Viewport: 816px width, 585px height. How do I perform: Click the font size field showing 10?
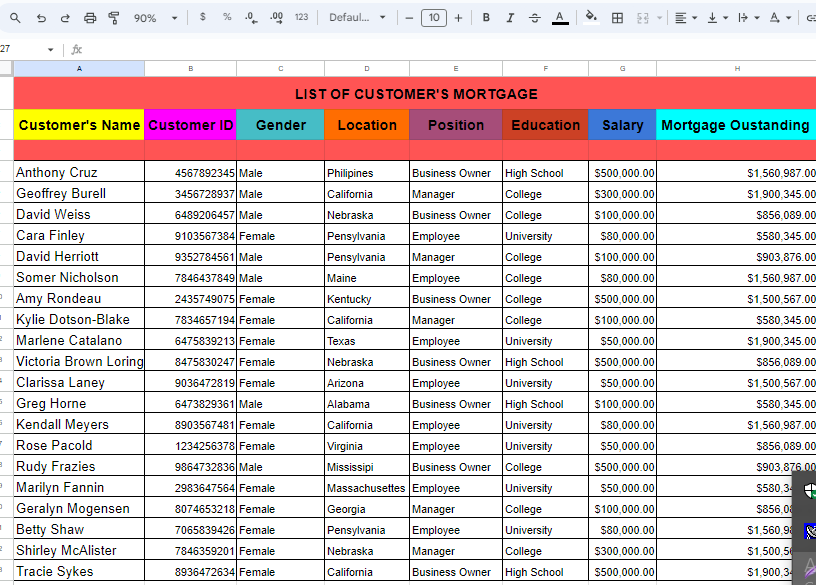tap(434, 18)
